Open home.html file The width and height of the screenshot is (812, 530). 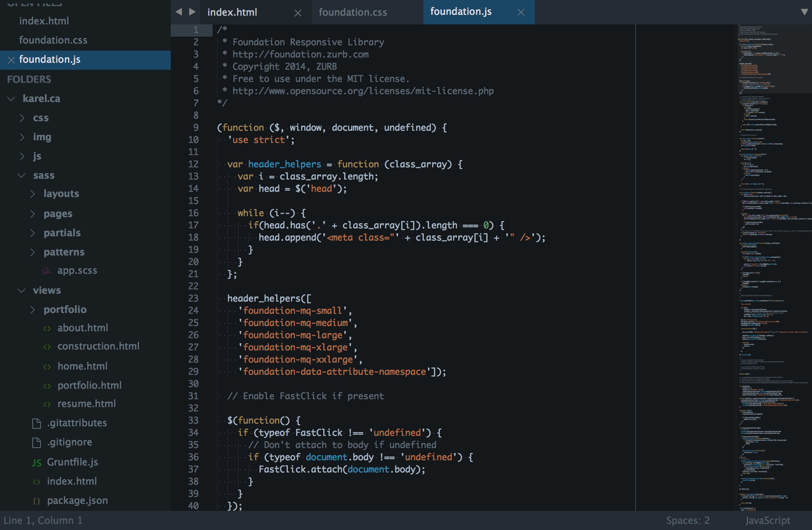pyautogui.click(x=82, y=366)
